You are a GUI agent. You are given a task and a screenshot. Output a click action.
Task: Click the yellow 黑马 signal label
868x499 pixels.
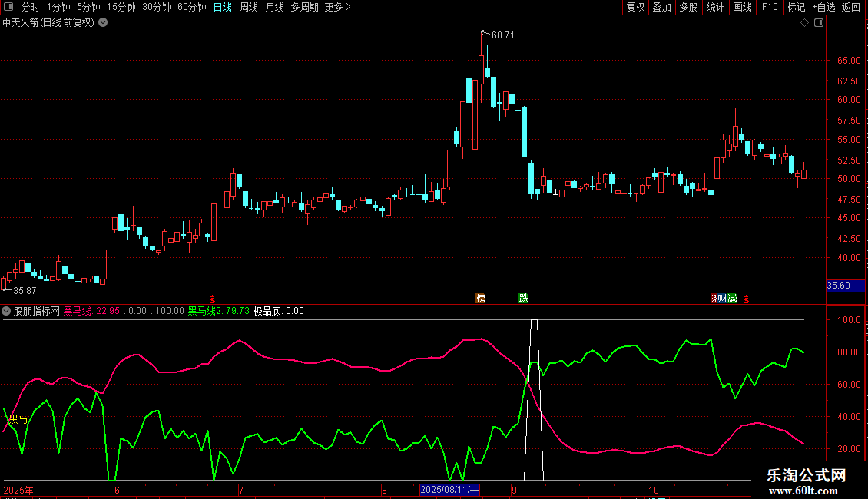click(x=18, y=419)
